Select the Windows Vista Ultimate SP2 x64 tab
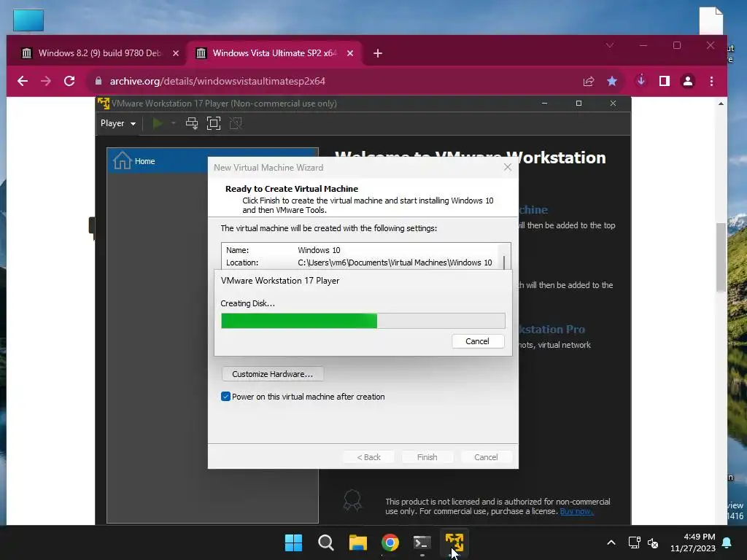Image resolution: width=747 pixels, height=560 pixels. tap(274, 52)
